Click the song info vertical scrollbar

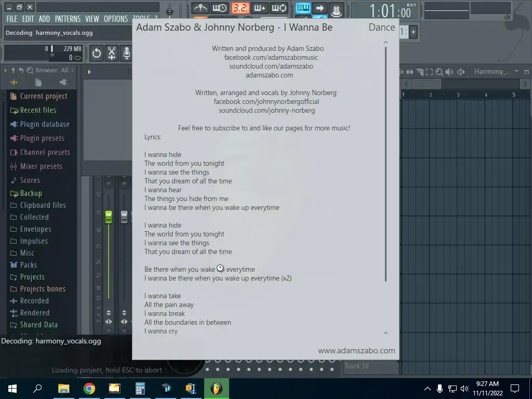(x=386, y=164)
